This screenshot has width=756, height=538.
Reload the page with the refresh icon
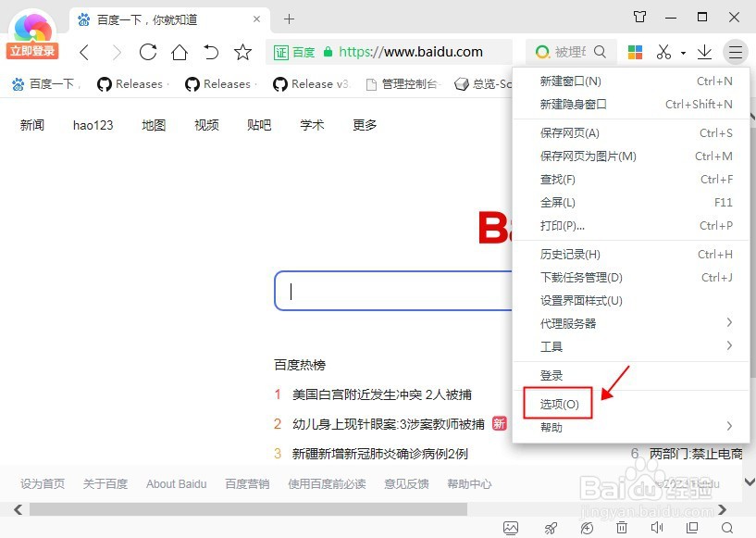pos(147,52)
